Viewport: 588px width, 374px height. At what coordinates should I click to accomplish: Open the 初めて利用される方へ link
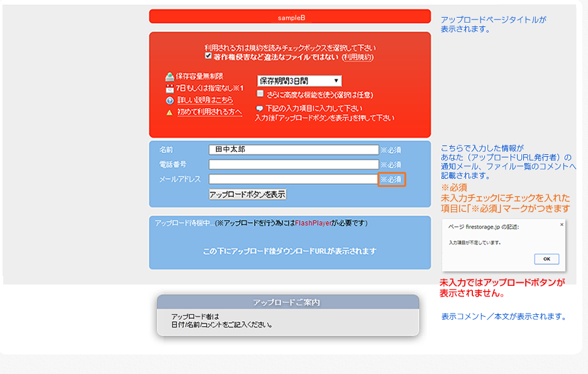(x=202, y=111)
